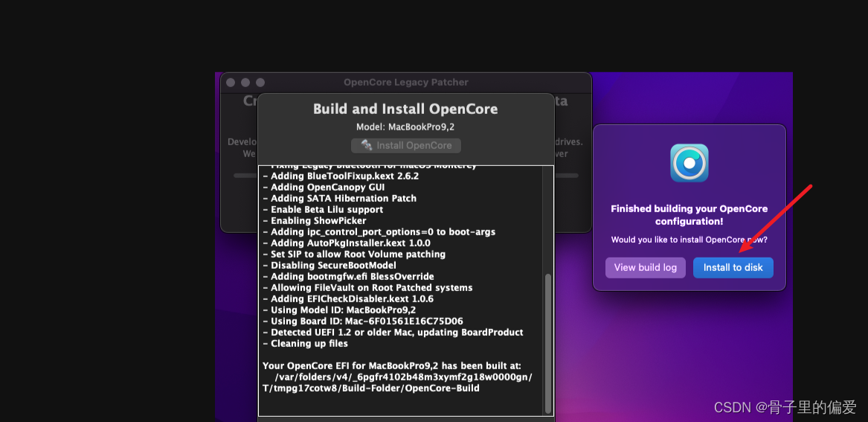Screen dimensions: 868x422
Task: Click the Finished building your OpenCore configuration text
Action: pyautogui.click(x=689, y=215)
